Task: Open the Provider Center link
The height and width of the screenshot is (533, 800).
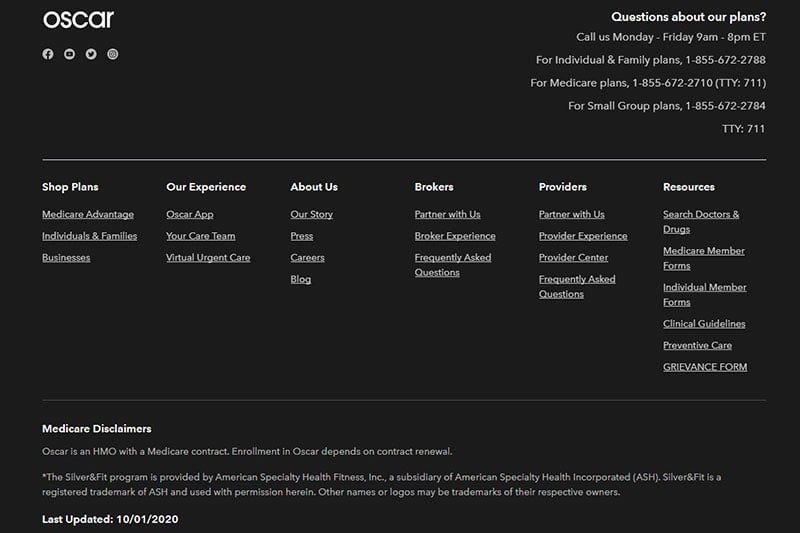Action: (x=573, y=258)
